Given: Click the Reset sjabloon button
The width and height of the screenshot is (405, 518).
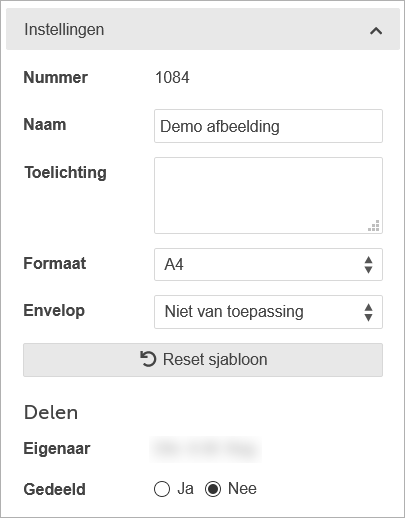Looking at the screenshot, I should 203,360.
